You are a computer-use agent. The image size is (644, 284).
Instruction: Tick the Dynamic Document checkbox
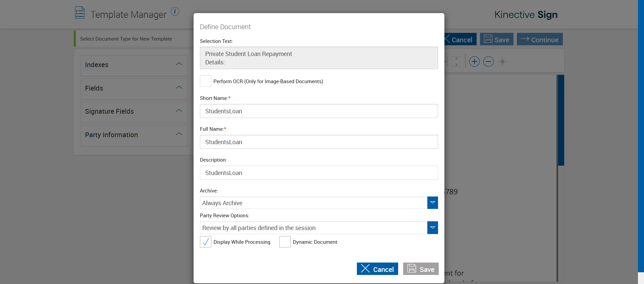[x=285, y=242]
